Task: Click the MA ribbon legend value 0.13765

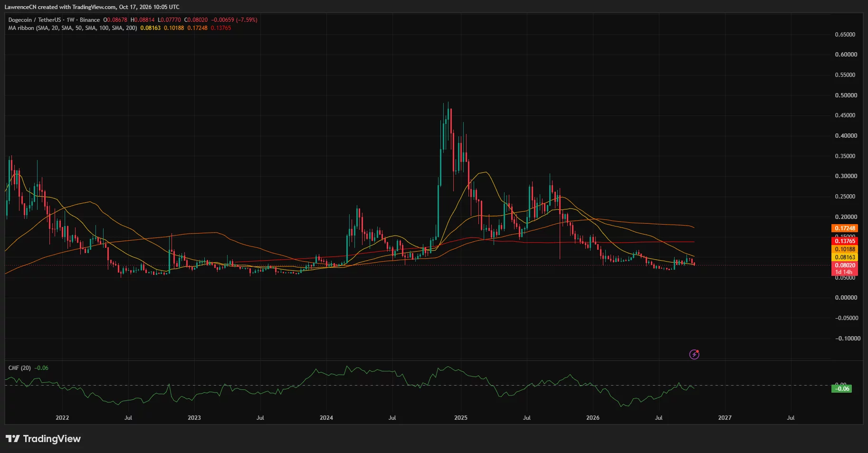Action: 221,28
